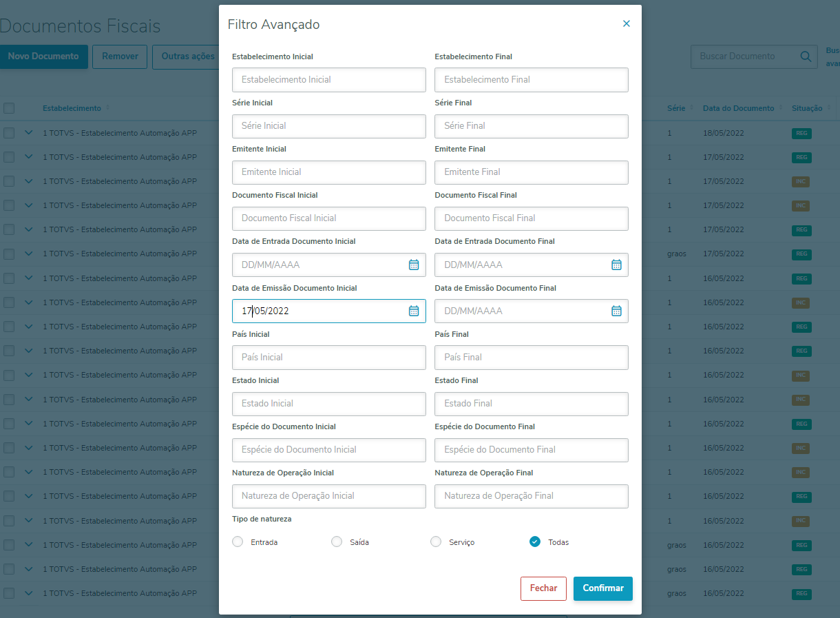Screen dimensions: 840x618
Task: Click the sort icon beside Data do Documento
Action: click(781, 108)
